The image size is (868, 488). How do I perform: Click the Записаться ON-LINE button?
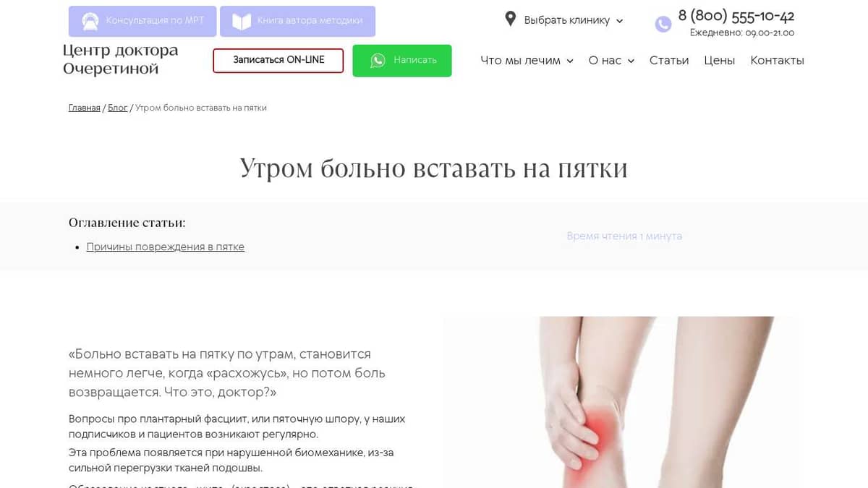pyautogui.click(x=278, y=60)
